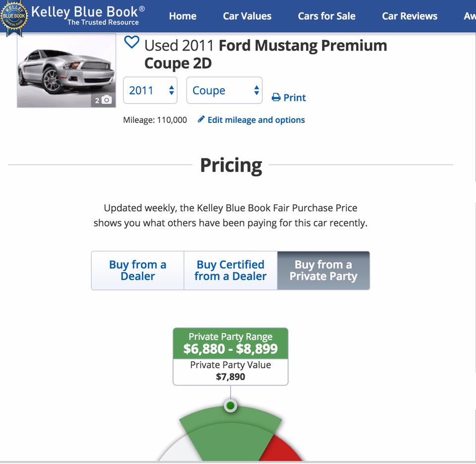This screenshot has width=476, height=464.
Task: Open Cars for Sale menu
Action: tap(326, 16)
